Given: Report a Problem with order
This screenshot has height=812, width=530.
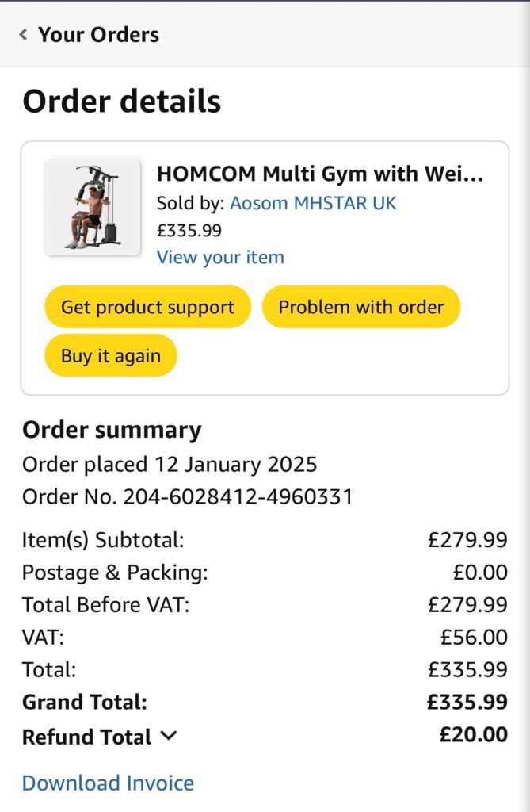Looking at the screenshot, I should click(361, 307).
